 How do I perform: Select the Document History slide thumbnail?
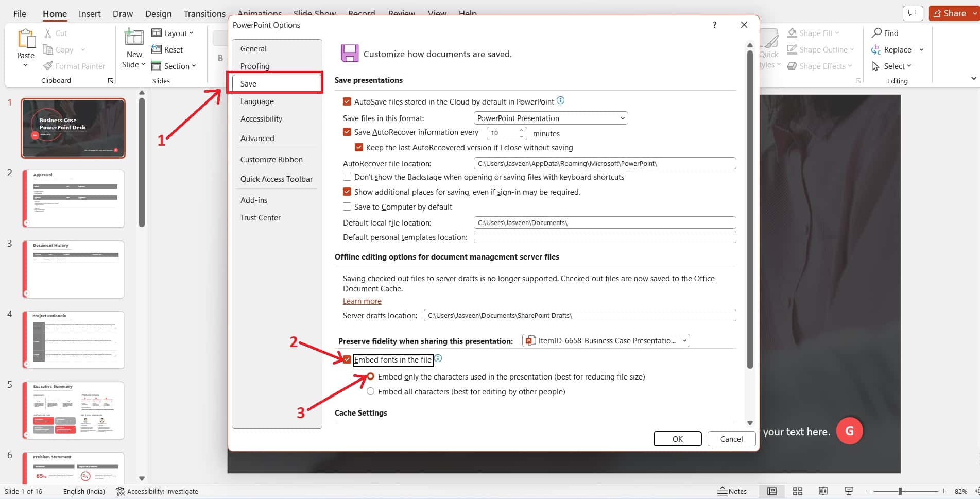coord(73,269)
